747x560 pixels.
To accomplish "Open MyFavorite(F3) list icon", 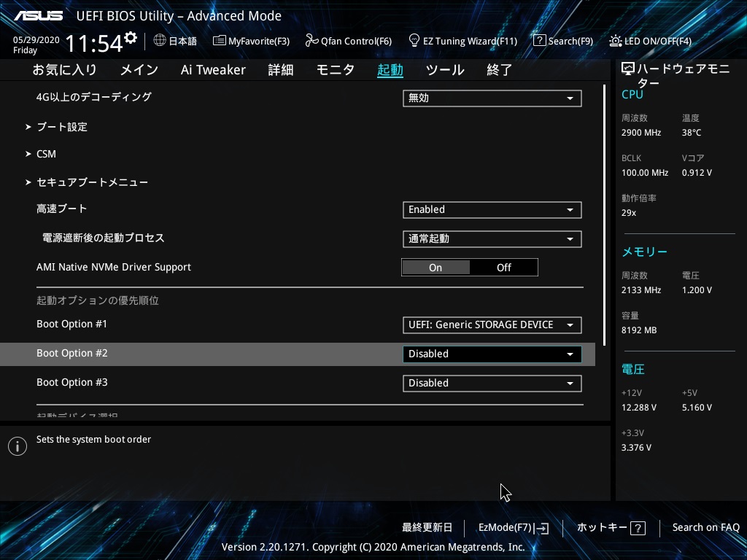I will tap(219, 41).
